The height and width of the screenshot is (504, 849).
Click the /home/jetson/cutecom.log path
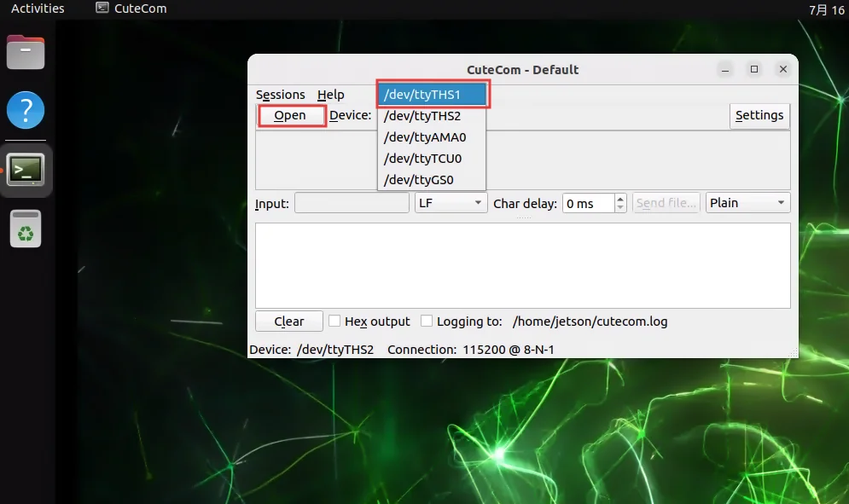tap(590, 321)
